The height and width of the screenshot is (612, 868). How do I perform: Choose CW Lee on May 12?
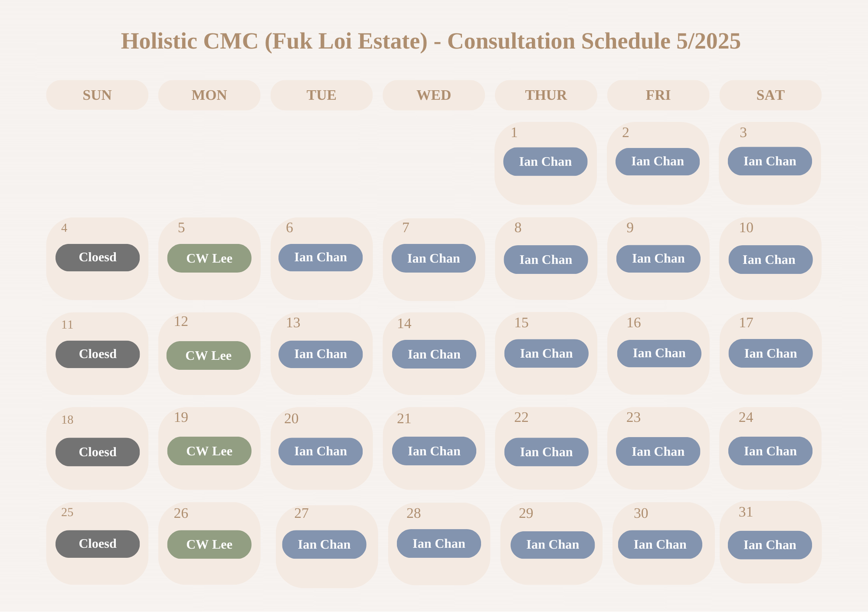[209, 356]
